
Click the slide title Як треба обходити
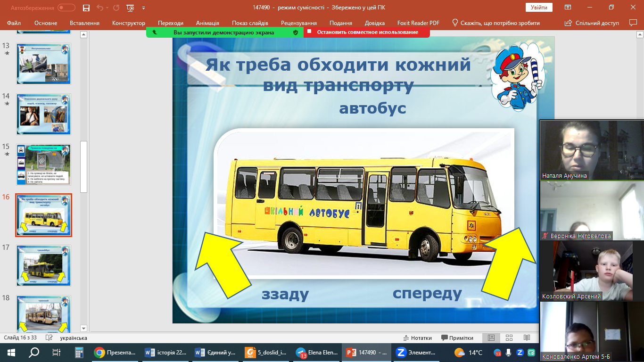pyautogui.click(x=338, y=74)
